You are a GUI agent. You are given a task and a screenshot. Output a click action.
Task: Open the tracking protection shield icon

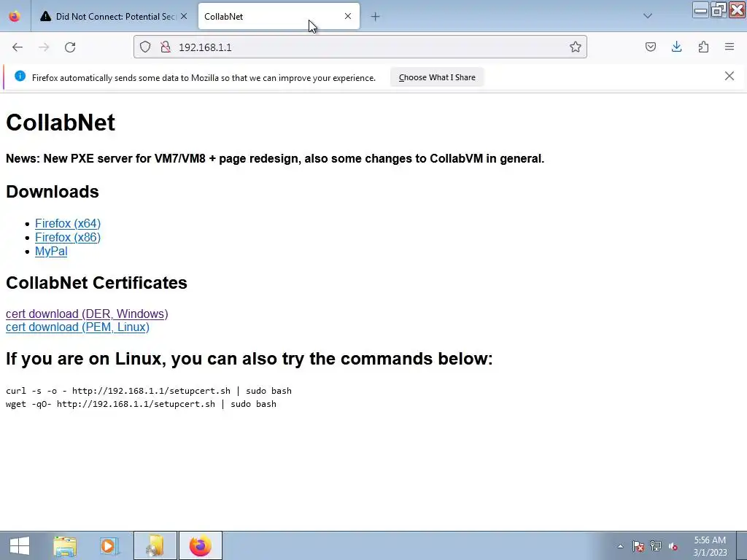coord(145,47)
